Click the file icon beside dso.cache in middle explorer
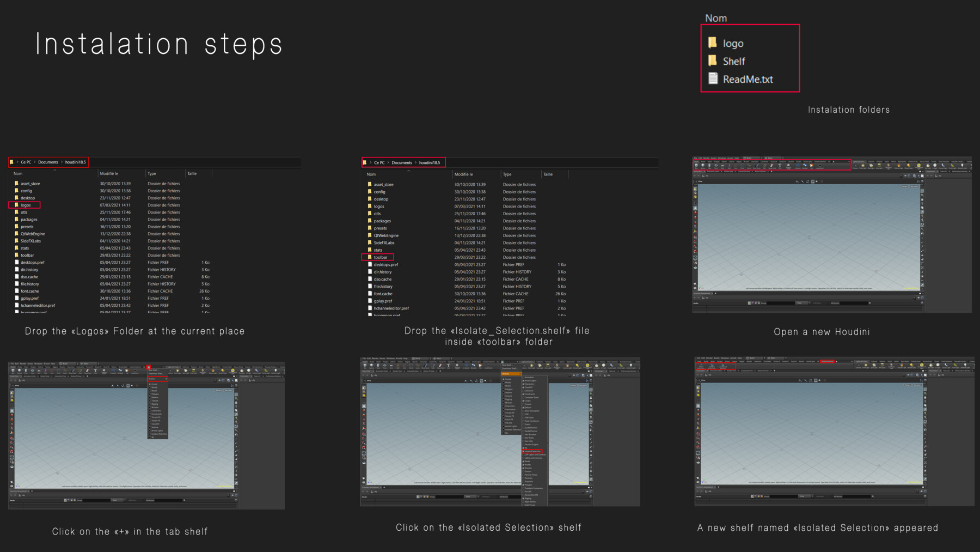This screenshot has width=980, height=552. click(x=370, y=279)
